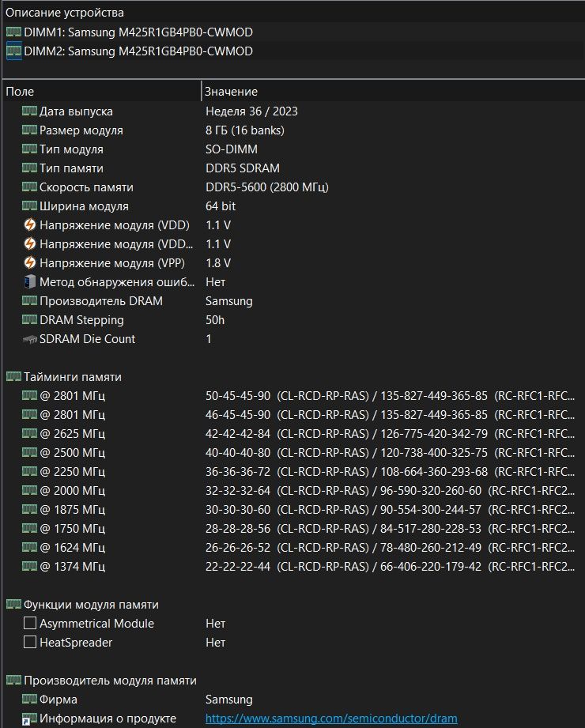Click the memory icon beside 'Ширина модуля'

29,206
